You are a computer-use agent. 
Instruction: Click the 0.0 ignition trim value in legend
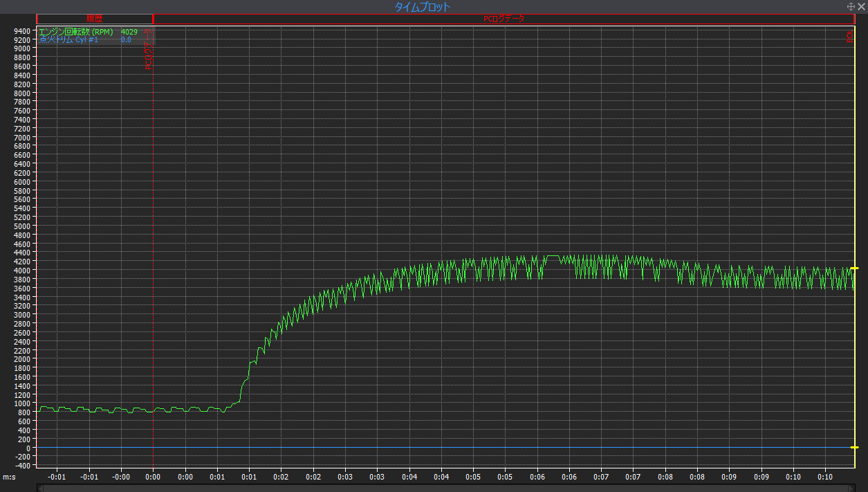(126, 40)
